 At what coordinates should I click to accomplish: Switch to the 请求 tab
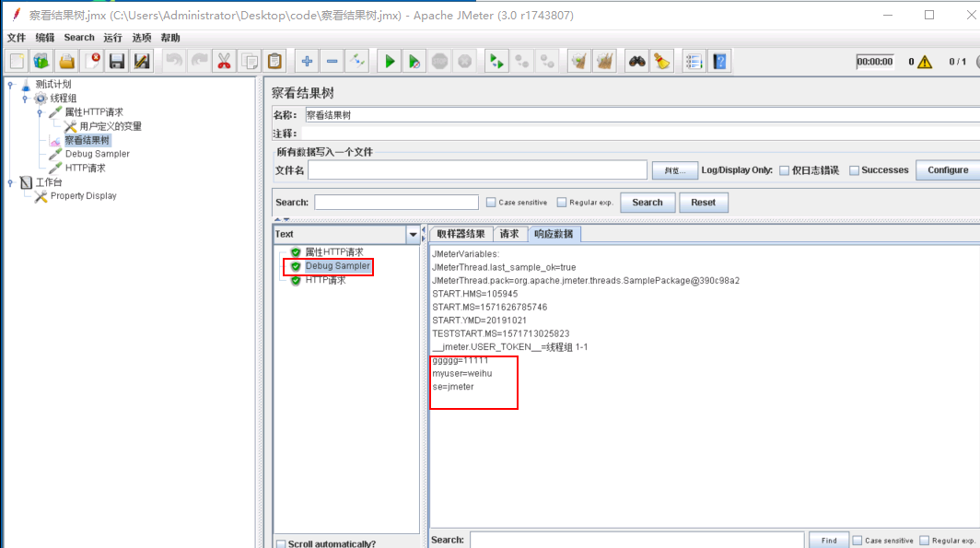pyautogui.click(x=509, y=234)
